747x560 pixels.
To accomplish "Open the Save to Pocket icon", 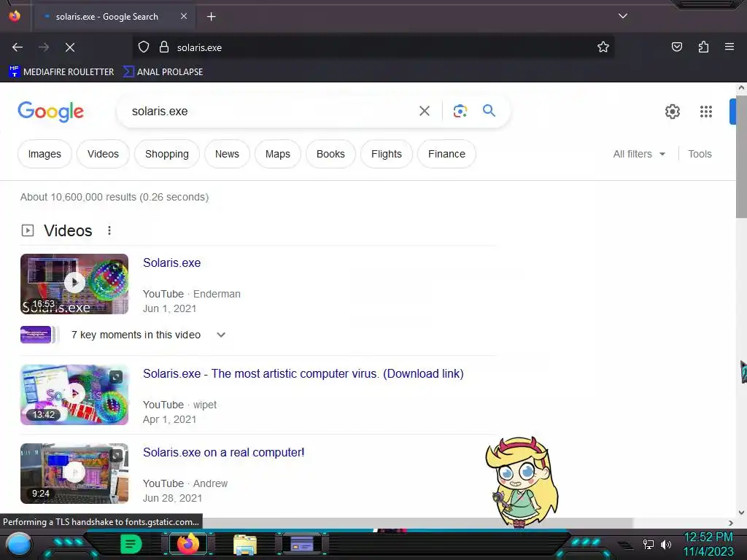I will click(x=676, y=47).
